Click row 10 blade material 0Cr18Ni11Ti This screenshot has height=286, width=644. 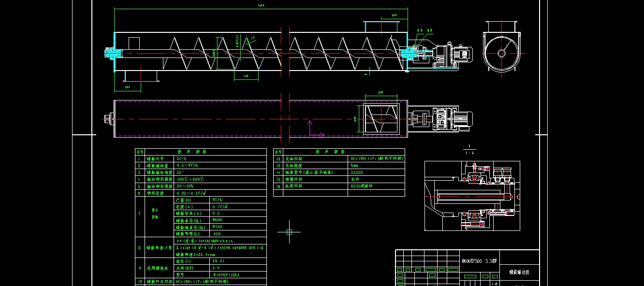[202, 281]
